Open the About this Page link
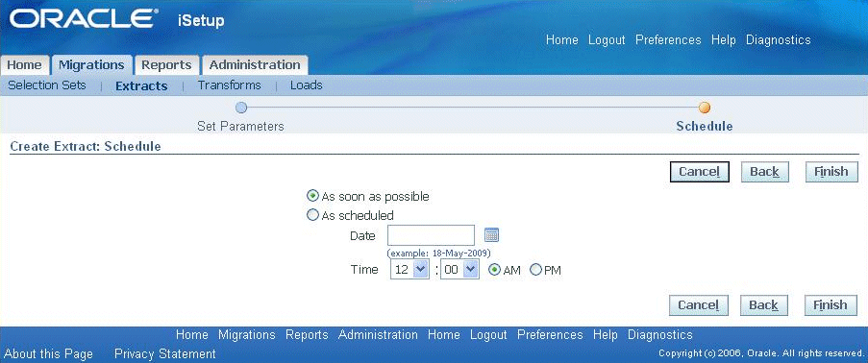The width and height of the screenshot is (868, 363). pyautogui.click(x=49, y=353)
